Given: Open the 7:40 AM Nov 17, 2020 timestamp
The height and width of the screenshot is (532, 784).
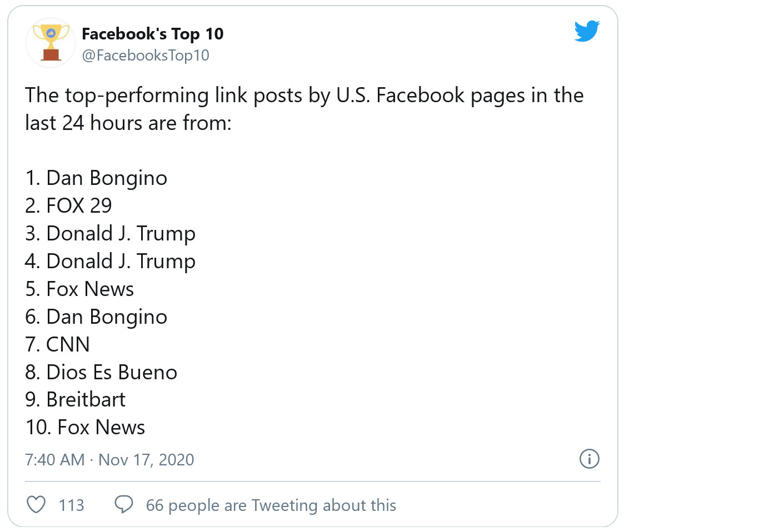Looking at the screenshot, I should (x=109, y=460).
